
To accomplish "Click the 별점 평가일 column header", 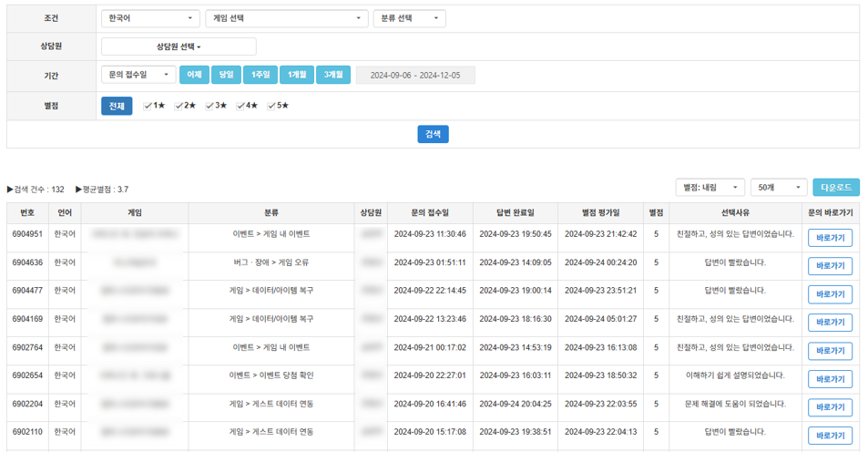I will [x=600, y=212].
